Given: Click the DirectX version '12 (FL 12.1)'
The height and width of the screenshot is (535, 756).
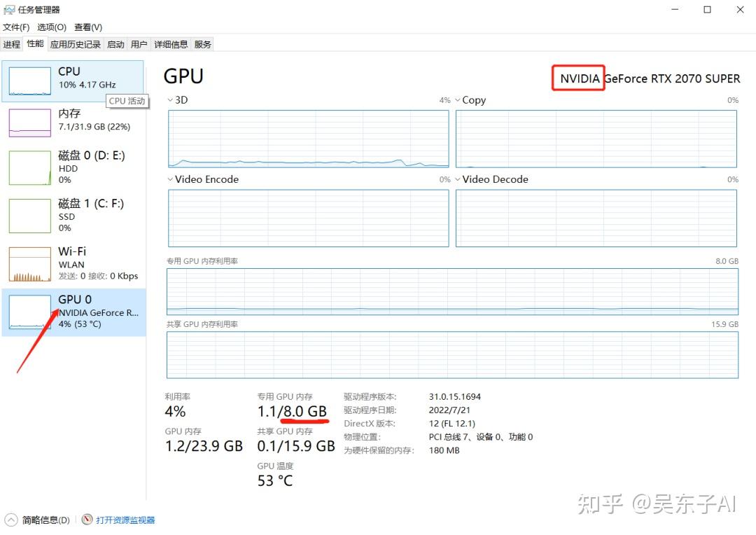Looking at the screenshot, I should click(x=451, y=424).
